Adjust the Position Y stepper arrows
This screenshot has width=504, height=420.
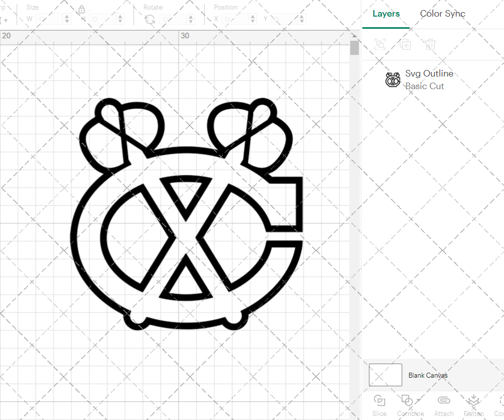[x=302, y=19]
